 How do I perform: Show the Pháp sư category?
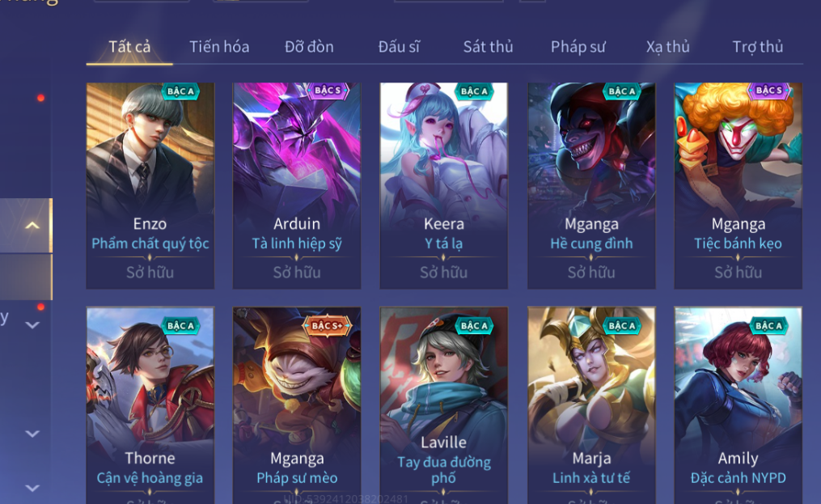[x=578, y=47]
